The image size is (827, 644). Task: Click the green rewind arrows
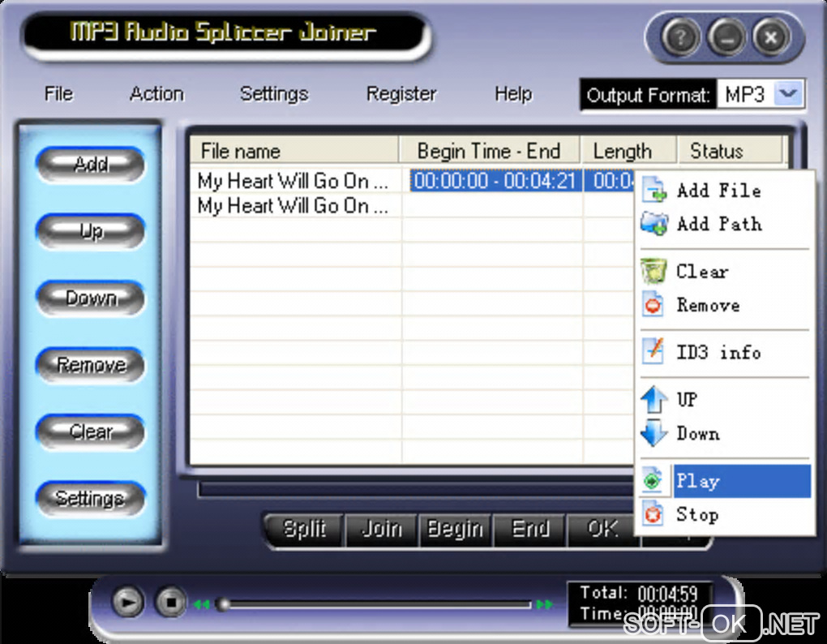[201, 604]
